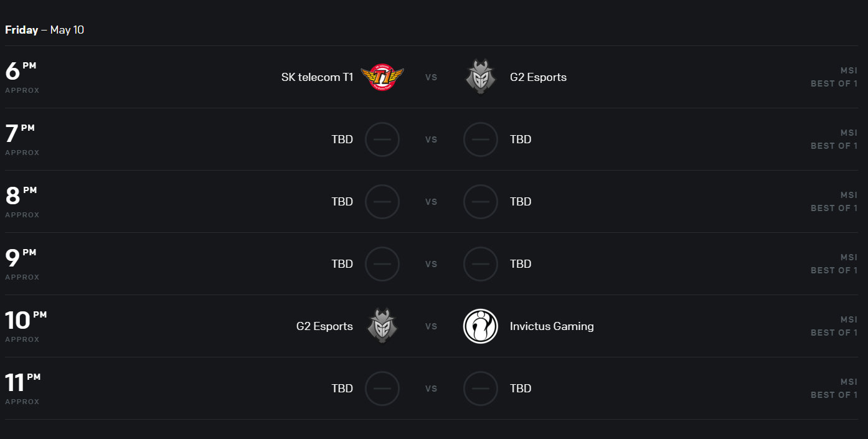Click the SK telecom T1 team logo
Image resolution: width=868 pixels, height=439 pixels.
point(382,77)
